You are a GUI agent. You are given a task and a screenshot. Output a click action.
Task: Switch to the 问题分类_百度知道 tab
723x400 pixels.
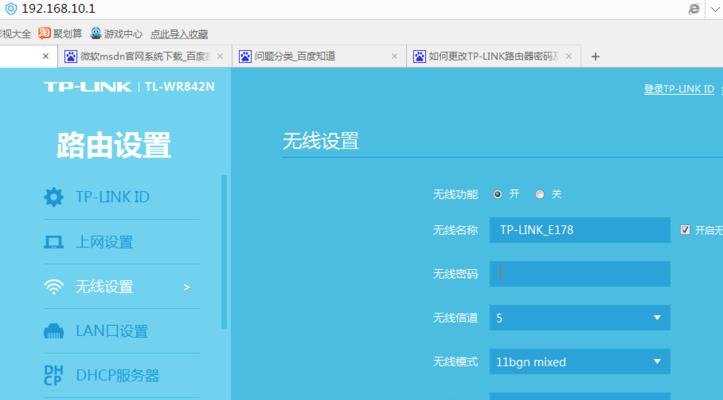pos(319,56)
